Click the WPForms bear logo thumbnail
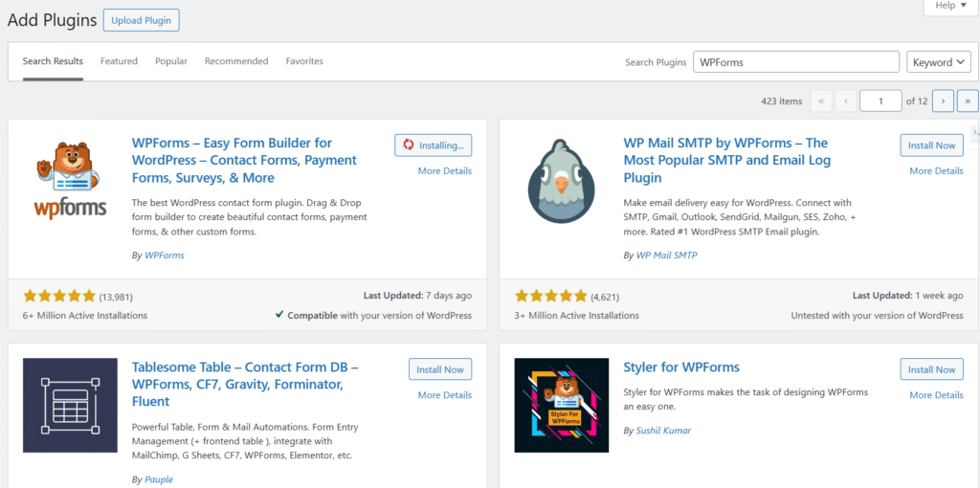Viewport: 980px width, 488px height. pyautogui.click(x=70, y=181)
